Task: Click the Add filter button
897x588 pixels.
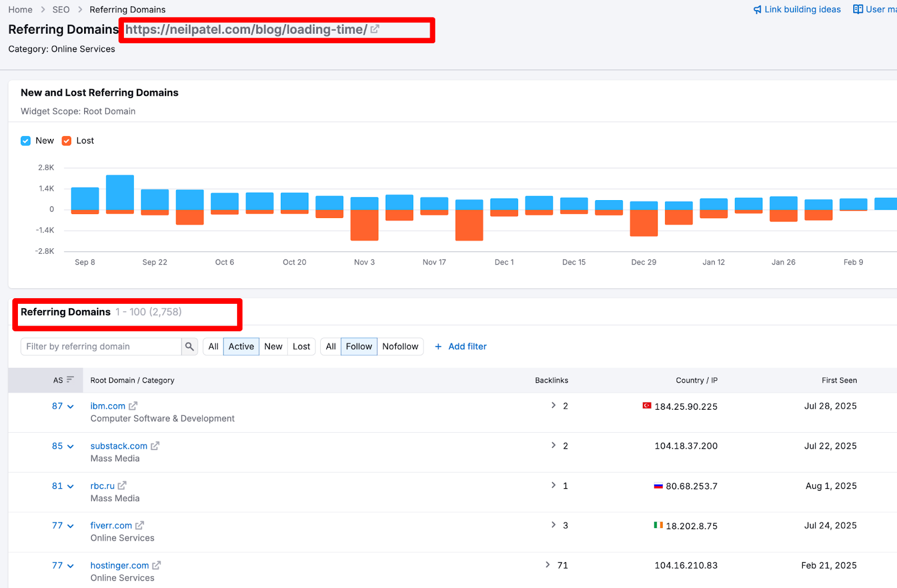Action: 461,346
